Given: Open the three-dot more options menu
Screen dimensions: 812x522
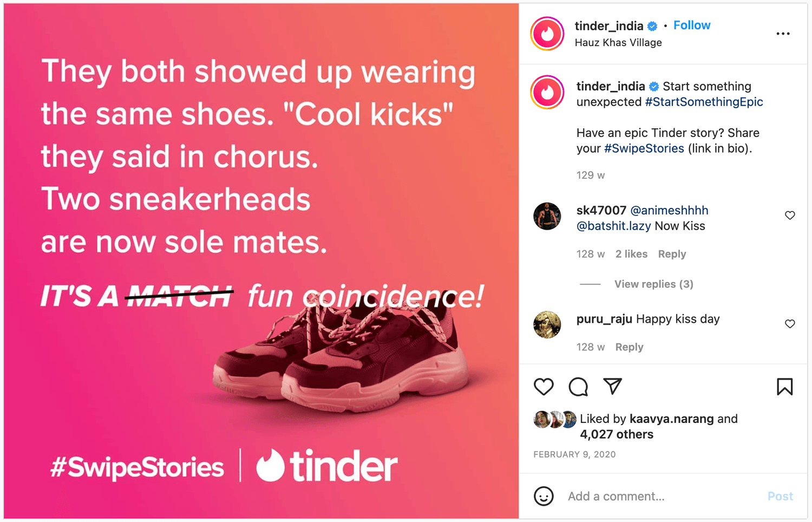Looking at the screenshot, I should (783, 34).
